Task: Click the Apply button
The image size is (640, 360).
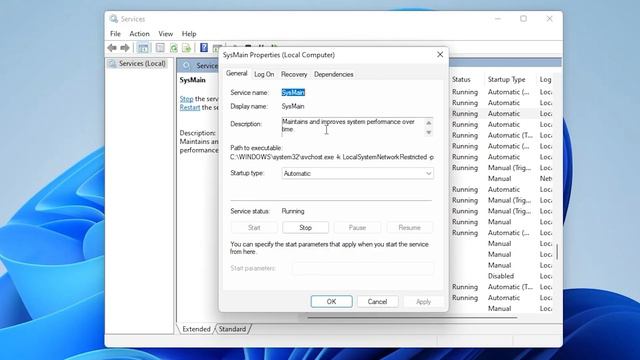Action: pos(423,302)
